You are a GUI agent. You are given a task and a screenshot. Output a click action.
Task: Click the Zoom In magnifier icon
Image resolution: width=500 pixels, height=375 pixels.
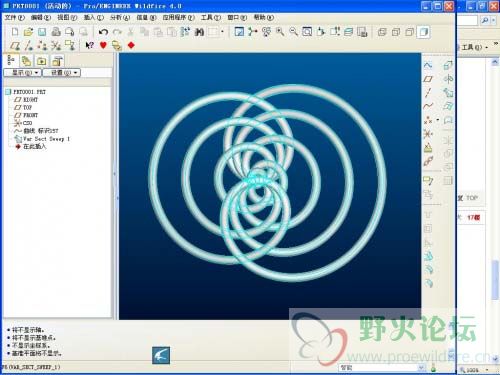280,32
